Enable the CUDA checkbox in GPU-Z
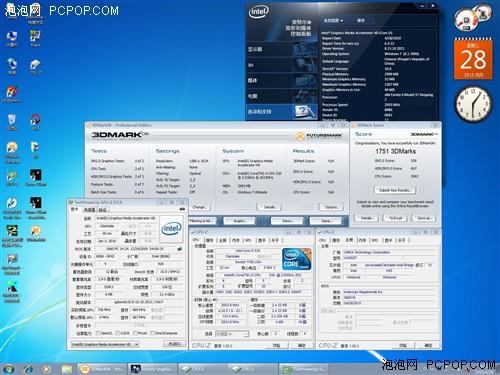This screenshot has height=375, width=500. pos(117,333)
